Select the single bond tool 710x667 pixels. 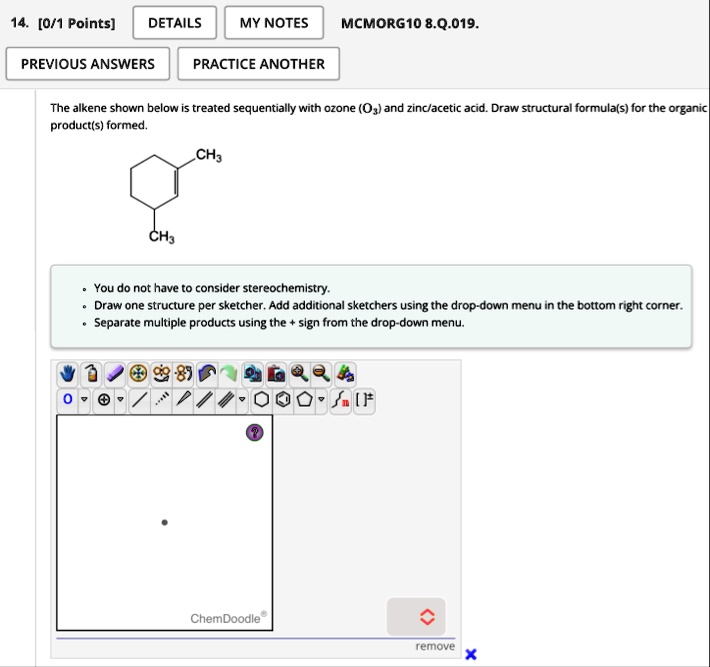tap(139, 399)
